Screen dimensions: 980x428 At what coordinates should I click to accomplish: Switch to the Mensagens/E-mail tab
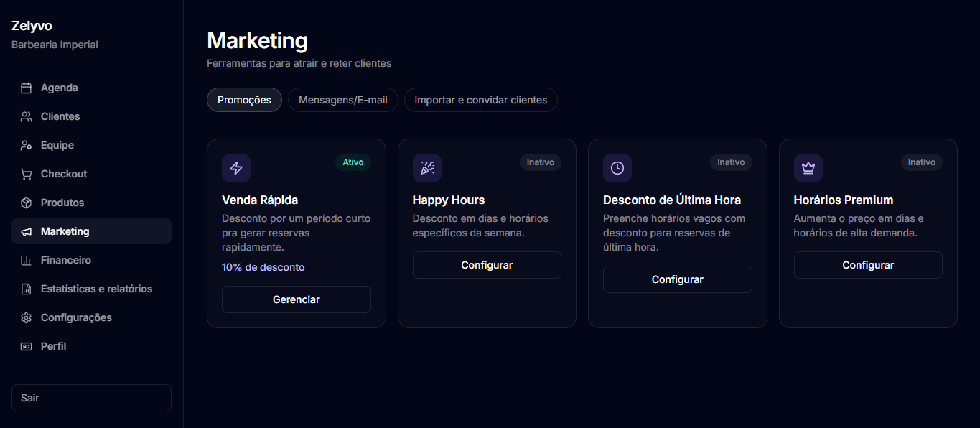click(x=343, y=100)
